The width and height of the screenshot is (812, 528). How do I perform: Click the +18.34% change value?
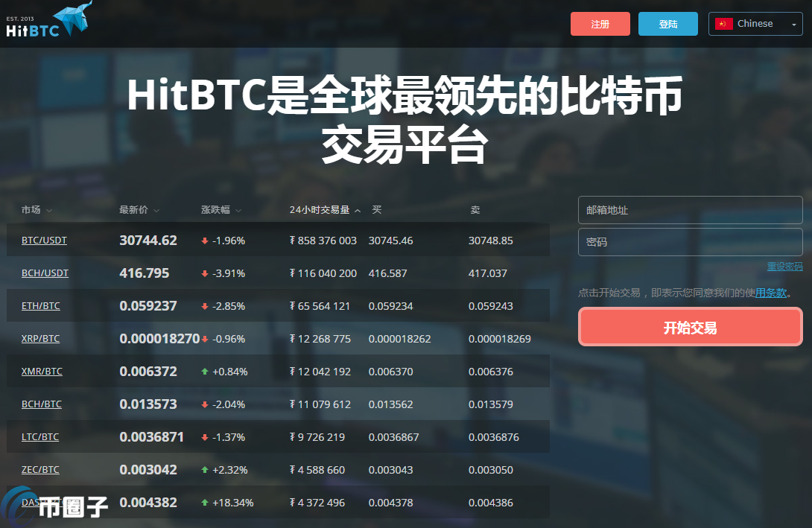[x=232, y=503]
